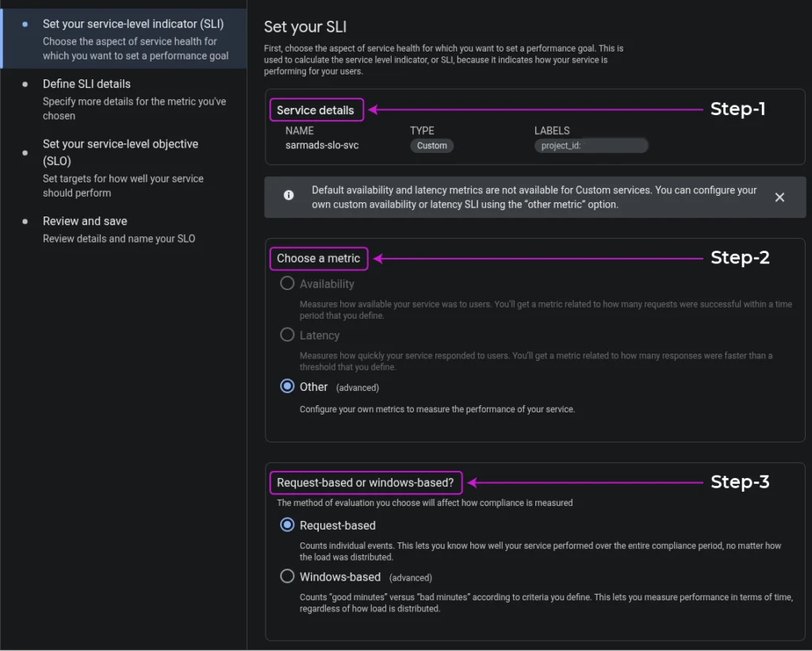Select the Availability radio button
The width and height of the screenshot is (812, 651).
coord(287,284)
